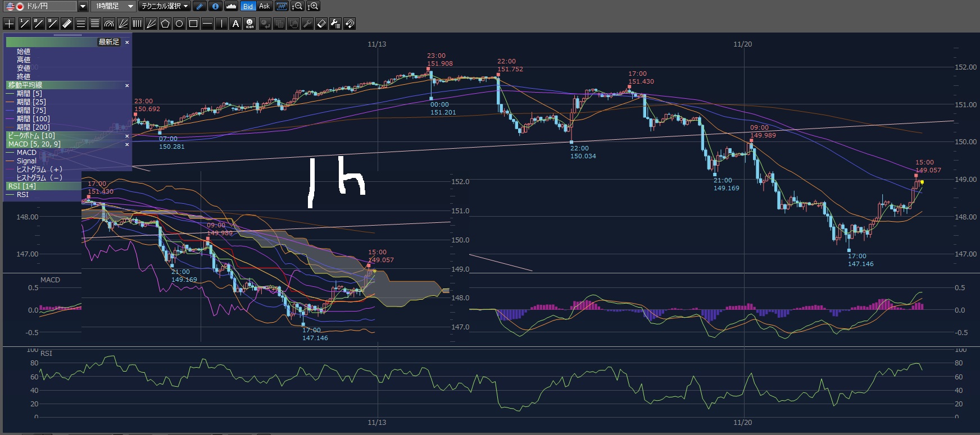Image resolution: width=980 pixels, height=435 pixels.
Task: Choose the pentagon shape drawing tool
Action: click(165, 24)
